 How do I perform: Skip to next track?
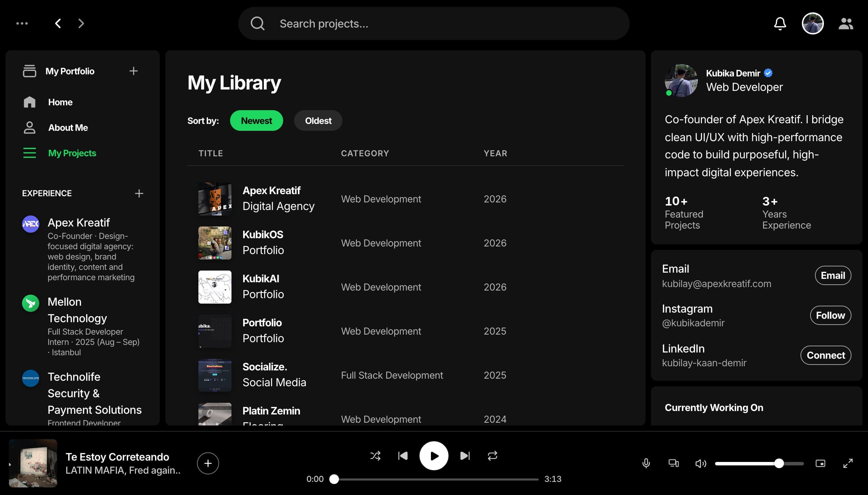465,456
